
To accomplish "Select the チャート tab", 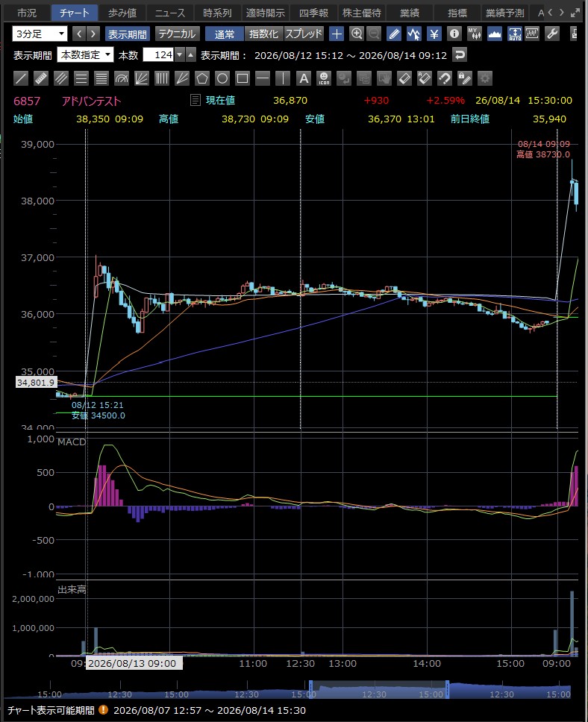I will (x=74, y=13).
